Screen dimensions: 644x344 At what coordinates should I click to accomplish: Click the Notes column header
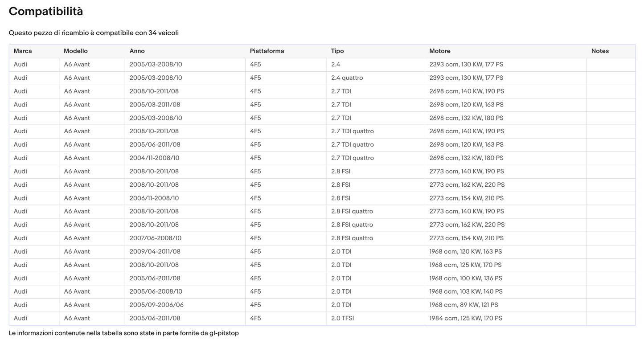600,51
